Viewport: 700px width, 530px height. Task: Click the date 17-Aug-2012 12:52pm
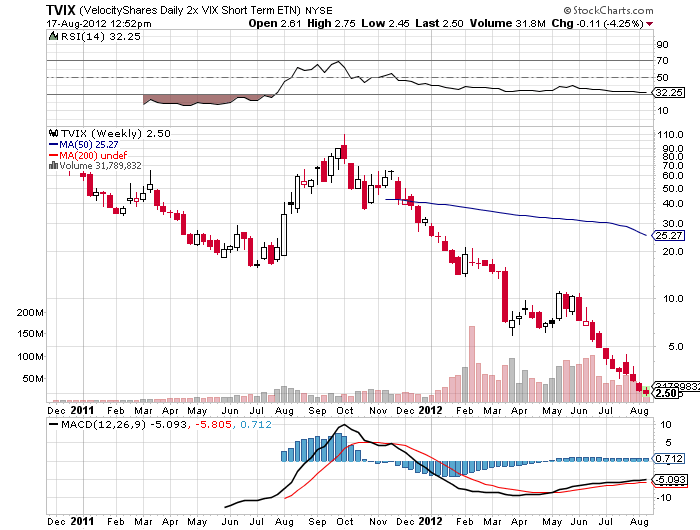99,24
